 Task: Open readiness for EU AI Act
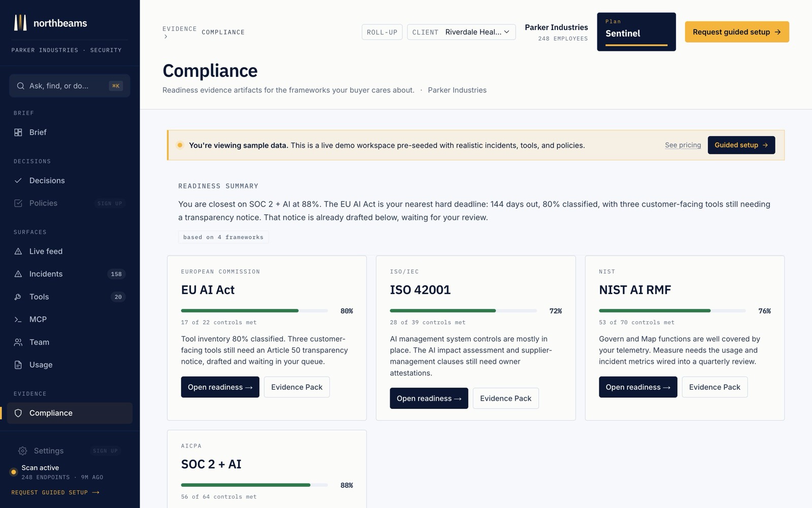pyautogui.click(x=220, y=387)
